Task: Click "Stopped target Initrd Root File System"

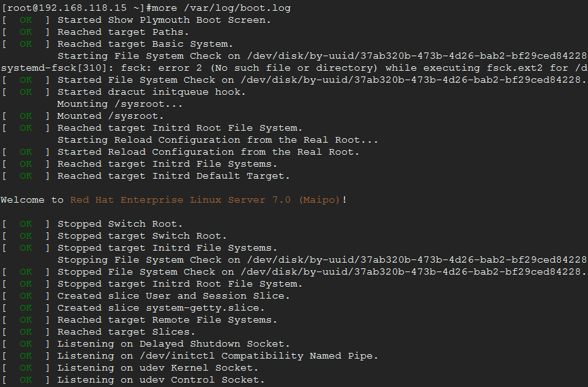Action: [x=180, y=284]
